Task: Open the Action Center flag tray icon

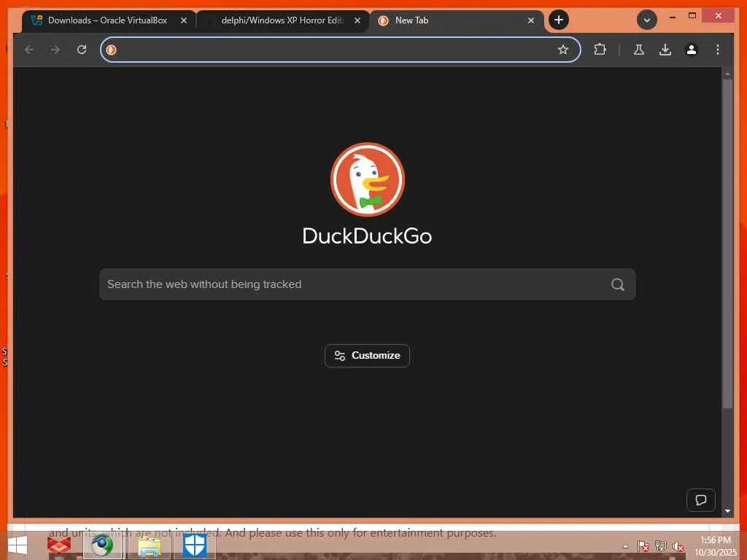Action: click(x=643, y=546)
